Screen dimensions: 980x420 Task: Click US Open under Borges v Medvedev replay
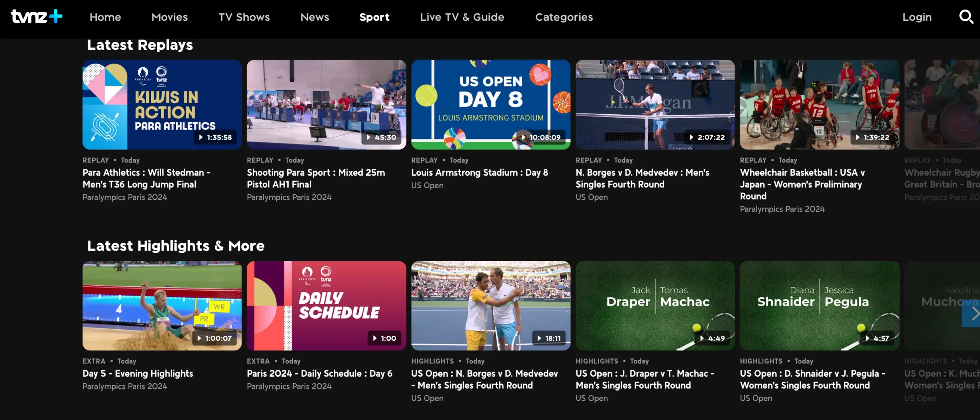[x=592, y=197]
